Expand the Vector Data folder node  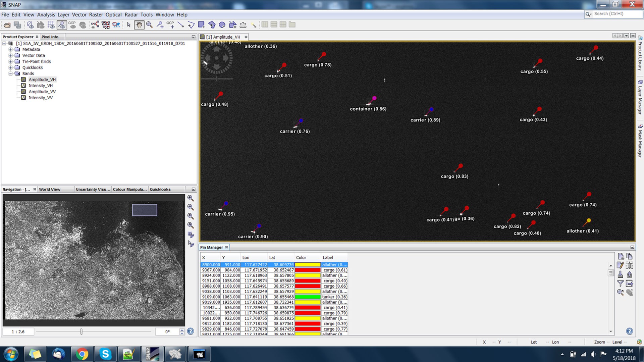(x=10, y=56)
